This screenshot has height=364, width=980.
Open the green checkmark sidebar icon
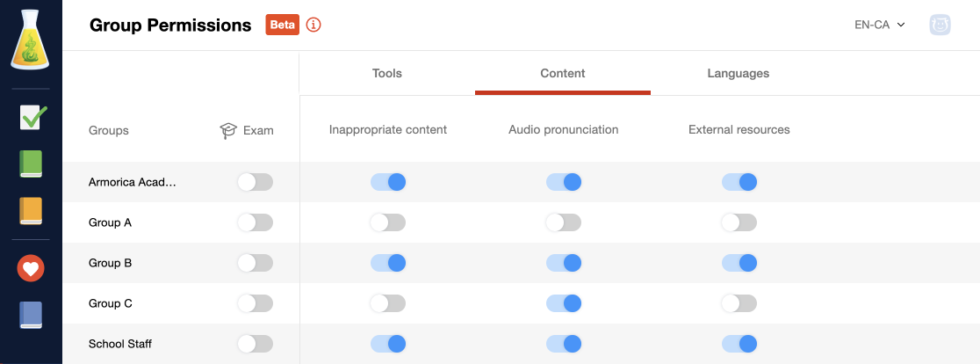point(31,116)
